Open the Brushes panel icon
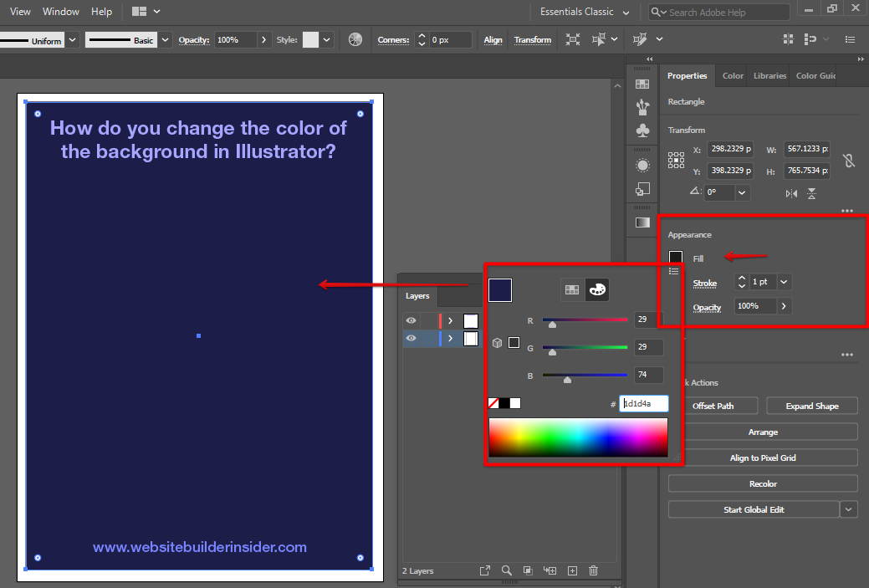The height and width of the screenshot is (588, 869). 642,107
